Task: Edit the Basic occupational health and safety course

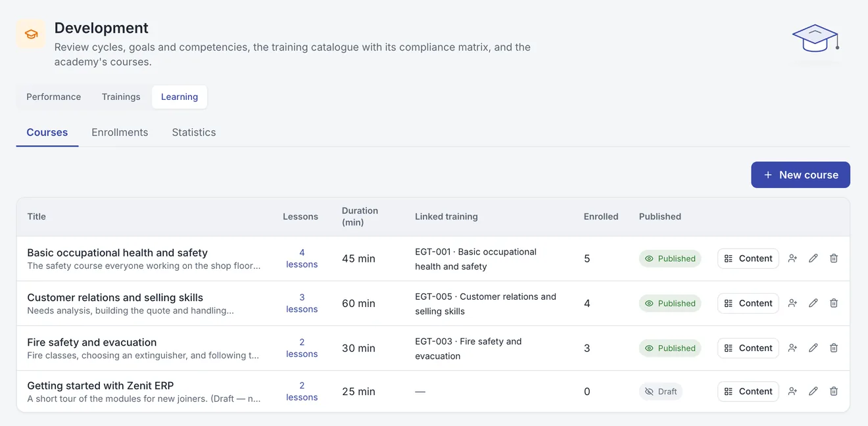Action: click(x=813, y=258)
